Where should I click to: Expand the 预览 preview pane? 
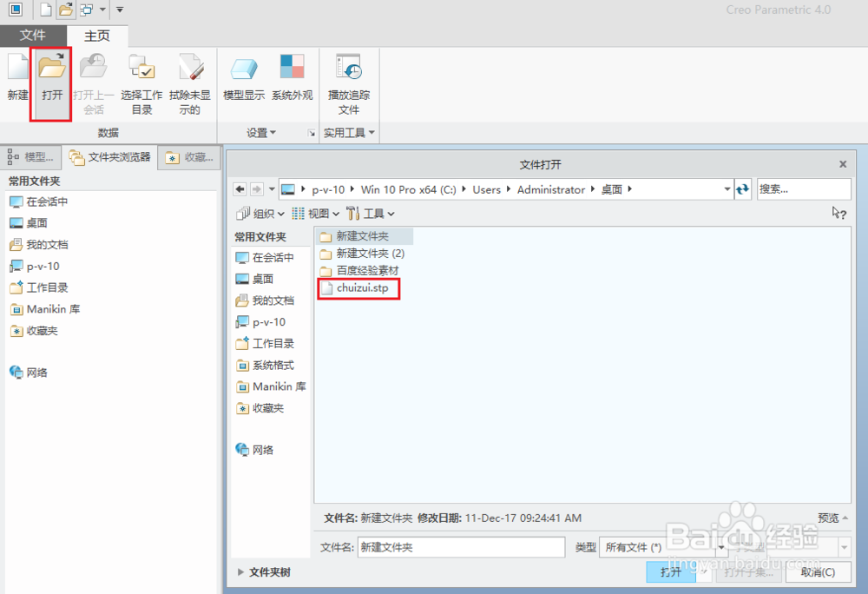coord(832,518)
